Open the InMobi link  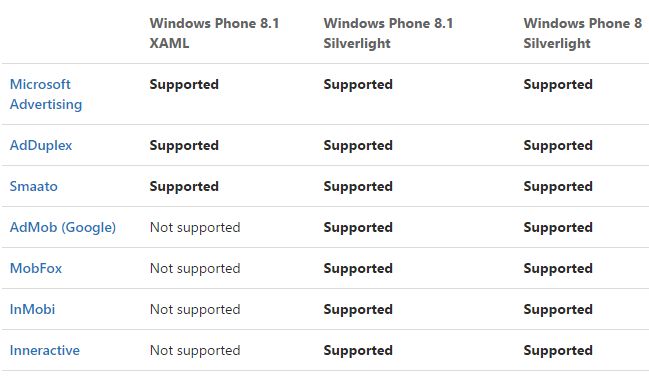coord(32,309)
